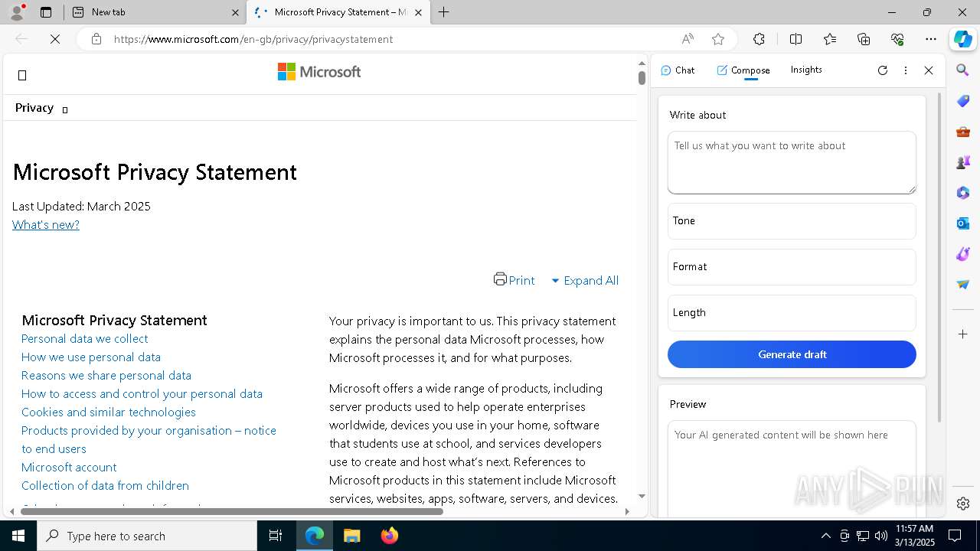Open sidebar Drop paper-plane icon
The width and height of the screenshot is (980, 551).
point(963,285)
